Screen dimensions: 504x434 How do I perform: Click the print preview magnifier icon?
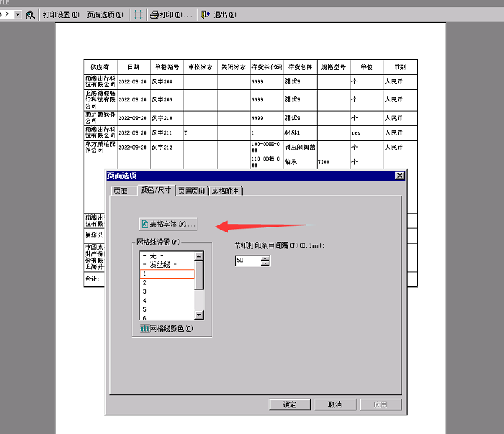point(30,14)
